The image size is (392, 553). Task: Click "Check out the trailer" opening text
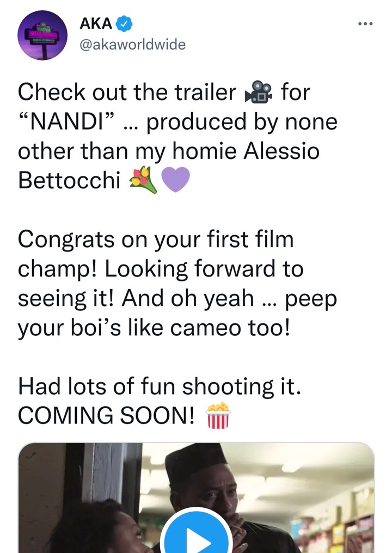click(127, 92)
